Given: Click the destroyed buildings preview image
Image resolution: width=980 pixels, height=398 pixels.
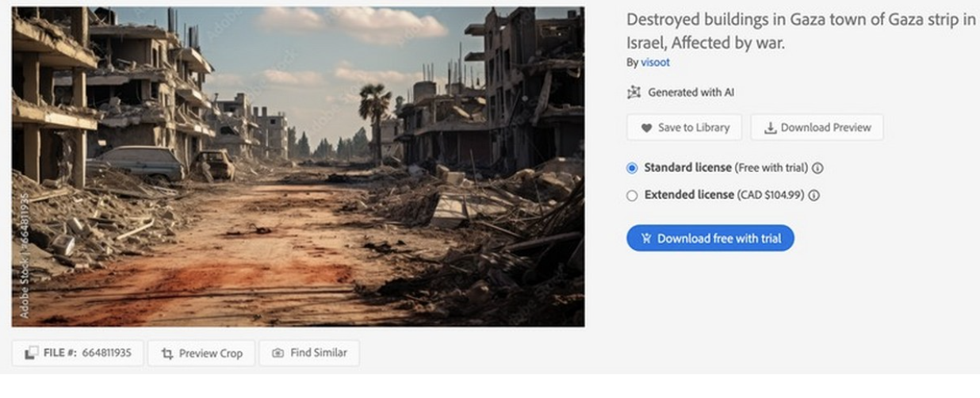Looking at the screenshot, I should click(297, 166).
